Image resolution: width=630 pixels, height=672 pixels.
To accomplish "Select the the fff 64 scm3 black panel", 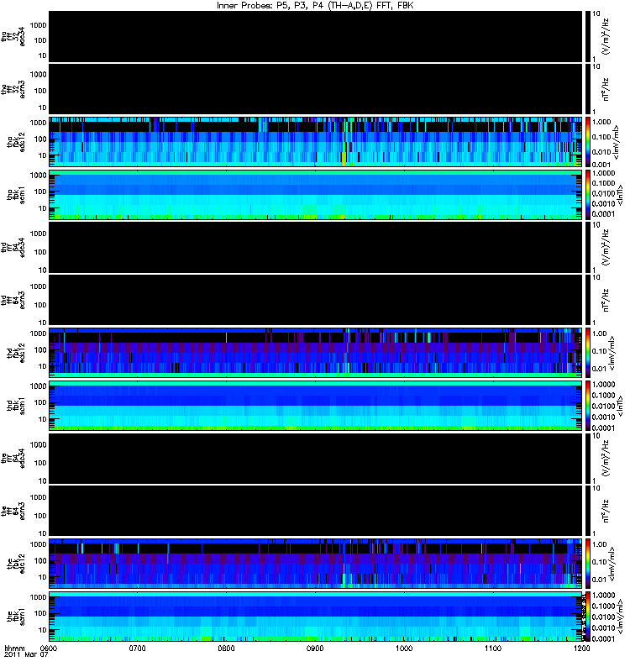I will [316, 511].
